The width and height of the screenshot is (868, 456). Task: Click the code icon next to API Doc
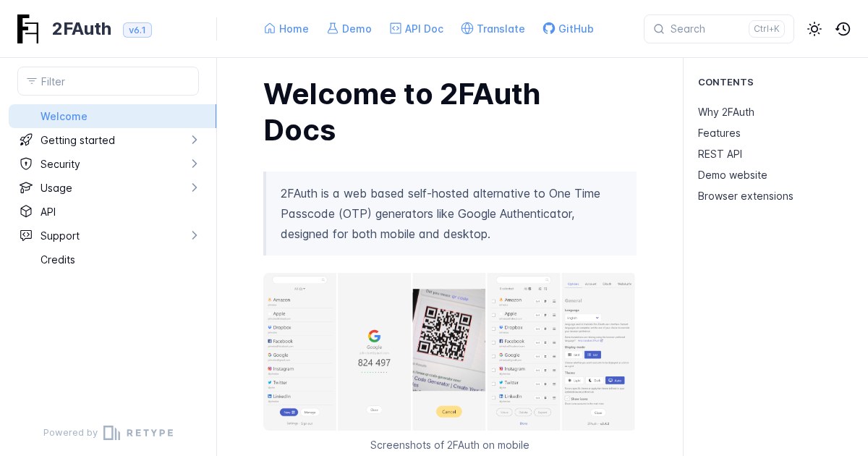pyautogui.click(x=396, y=28)
